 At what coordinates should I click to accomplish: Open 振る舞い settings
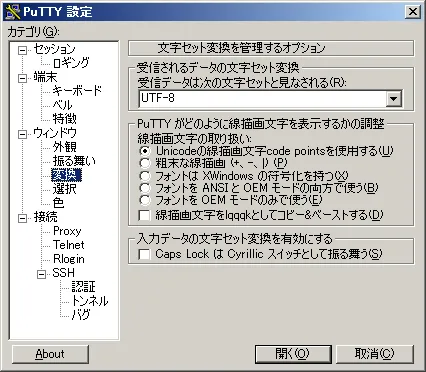pyautogui.click(x=74, y=161)
